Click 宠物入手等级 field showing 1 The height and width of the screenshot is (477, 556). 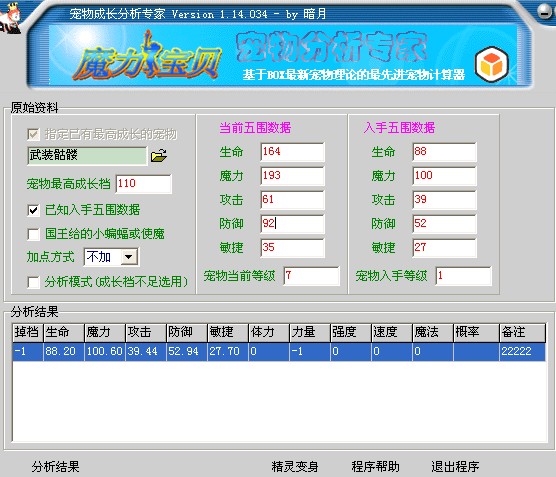pos(463,276)
